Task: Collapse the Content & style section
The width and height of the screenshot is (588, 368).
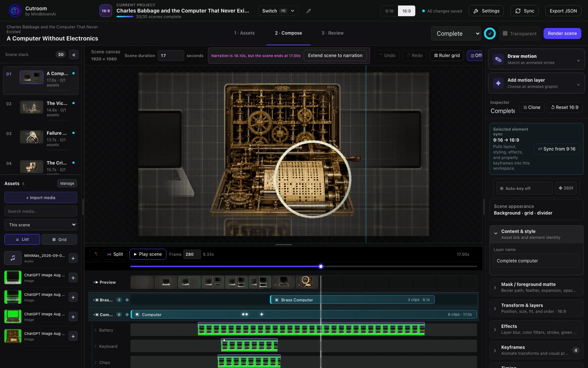Action: [536, 234]
